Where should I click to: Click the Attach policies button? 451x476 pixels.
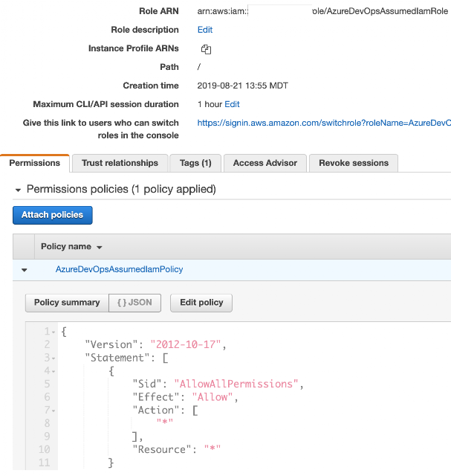(53, 215)
